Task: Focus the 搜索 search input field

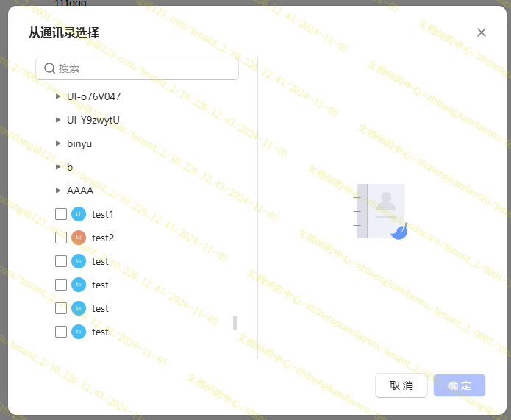Action: 143,68
